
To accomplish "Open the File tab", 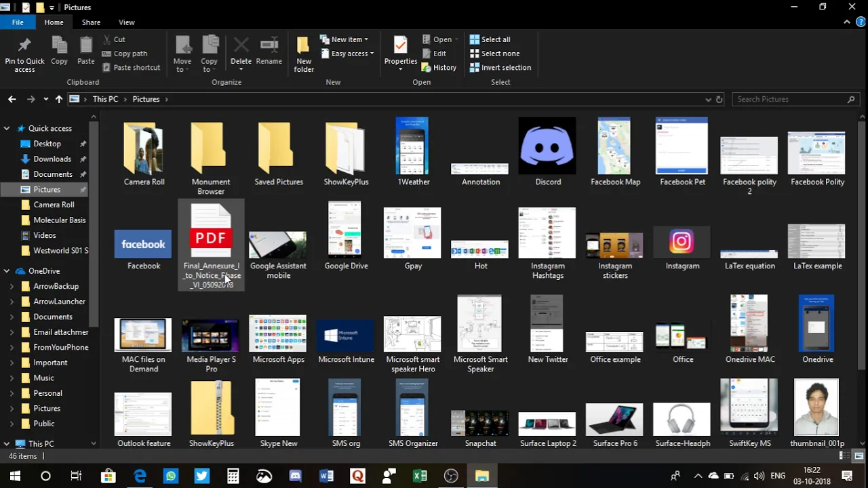I will click(18, 22).
